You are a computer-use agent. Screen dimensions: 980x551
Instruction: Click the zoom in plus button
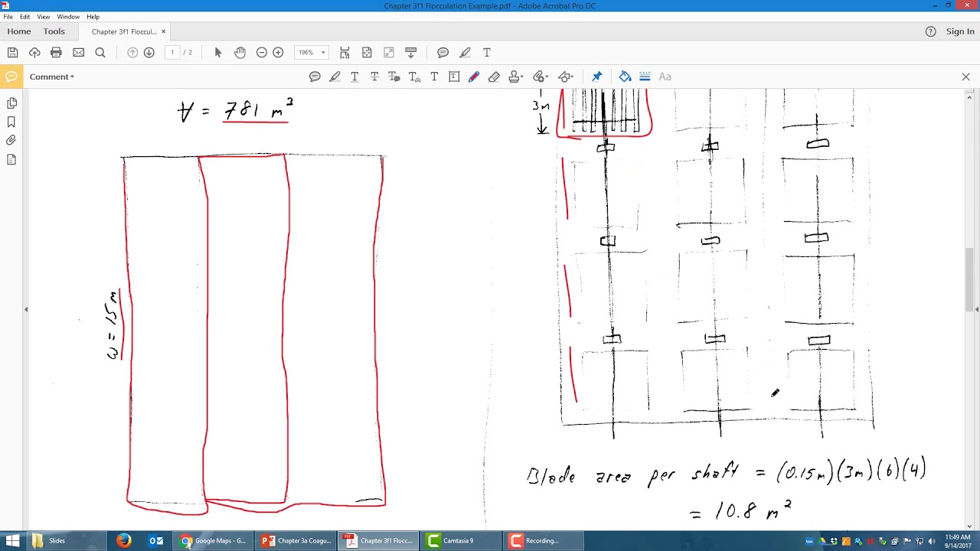[x=278, y=53]
